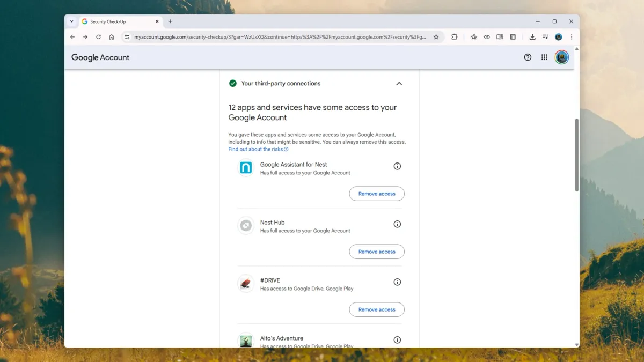Click the Google Assistant for Nest app icon
The image size is (644, 362).
tap(246, 168)
